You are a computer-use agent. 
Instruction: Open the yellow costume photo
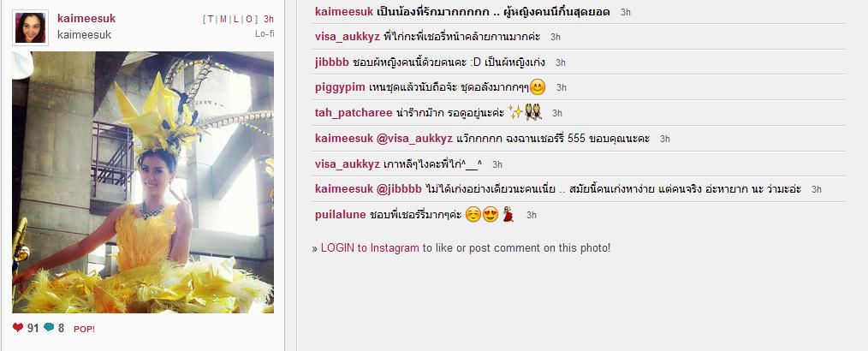[x=143, y=182]
